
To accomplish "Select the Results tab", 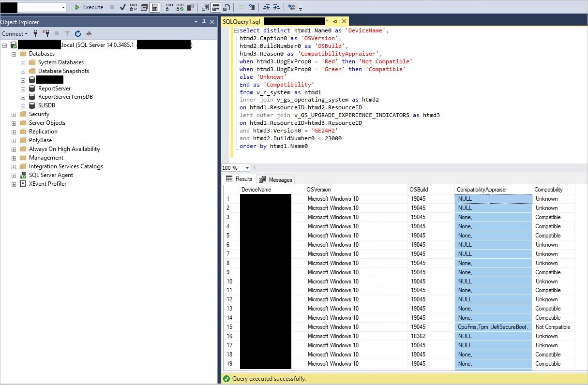I will pos(240,179).
